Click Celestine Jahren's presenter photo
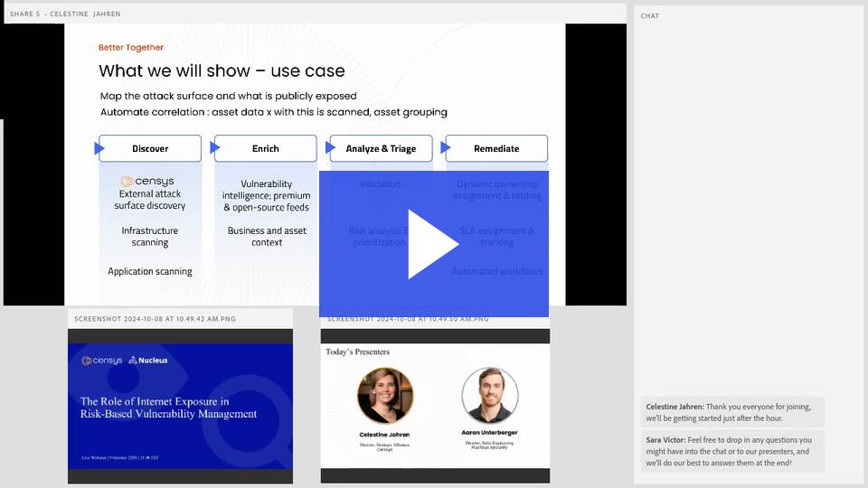The width and height of the screenshot is (868, 488). [385, 396]
